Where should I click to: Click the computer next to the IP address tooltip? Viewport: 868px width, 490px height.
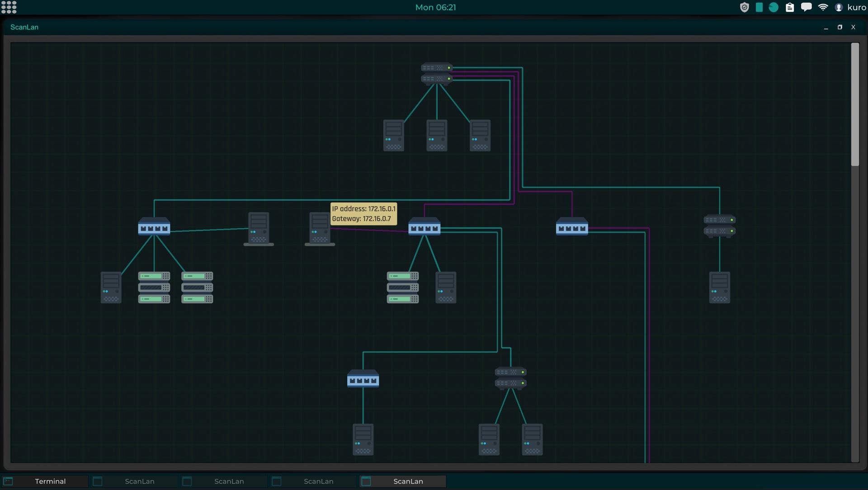point(320,229)
